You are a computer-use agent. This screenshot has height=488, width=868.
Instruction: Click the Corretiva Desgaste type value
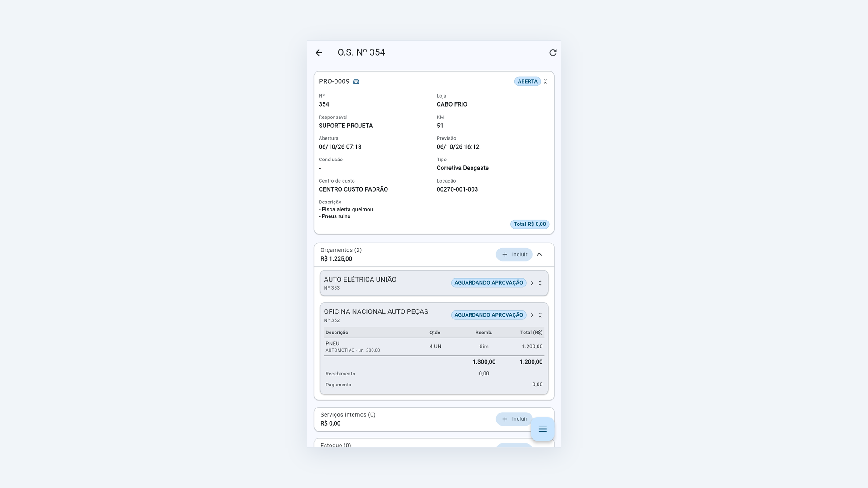462,168
